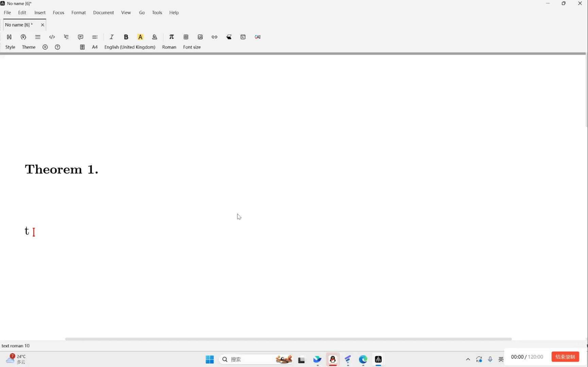Insert an image using the toolbar icon
This screenshot has height=367, width=588.
pyautogui.click(x=200, y=37)
